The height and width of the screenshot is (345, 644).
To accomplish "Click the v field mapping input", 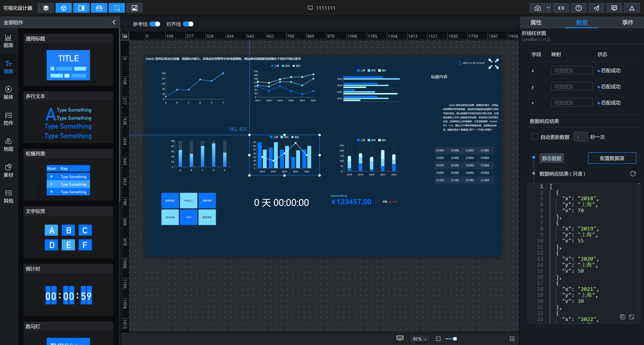I will (x=572, y=103).
